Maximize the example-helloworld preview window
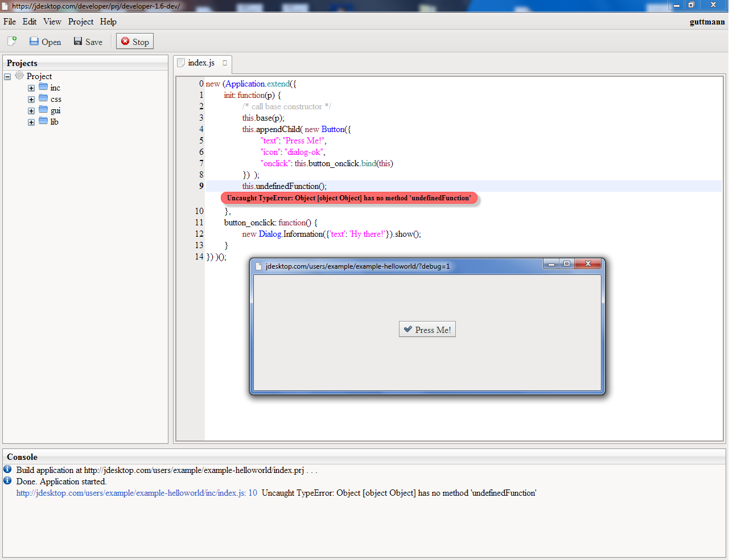Image resolution: width=729 pixels, height=560 pixels. click(x=567, y=263)
